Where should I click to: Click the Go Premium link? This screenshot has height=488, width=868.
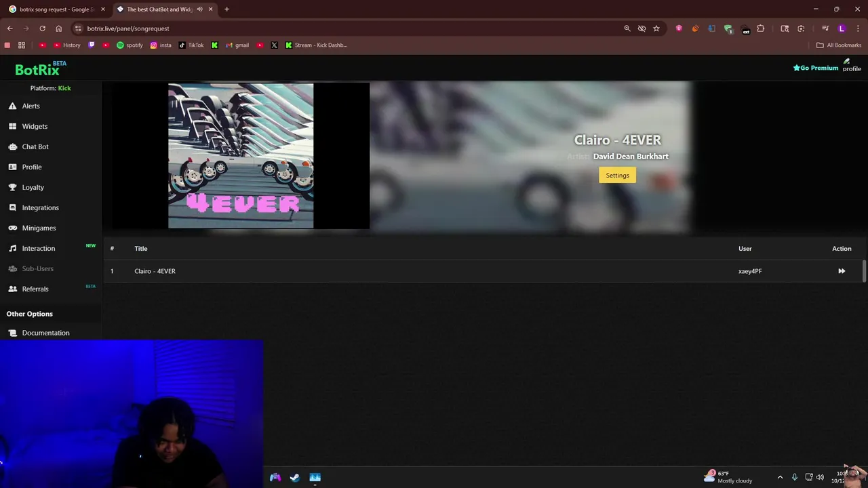pos(816,68)
